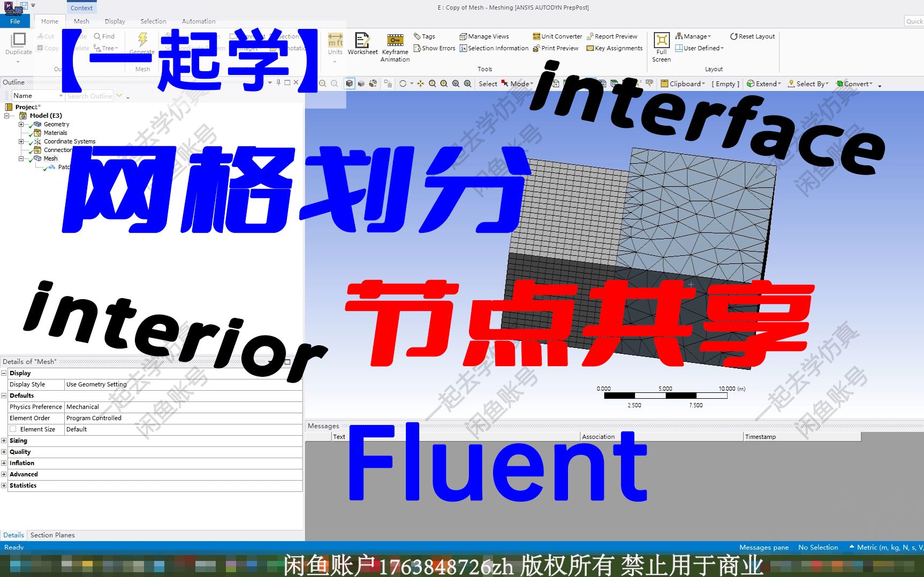This screenshot has width=924, height=577.
Task: Click the box zoom magnifier icon
Action: coord(444,83)
